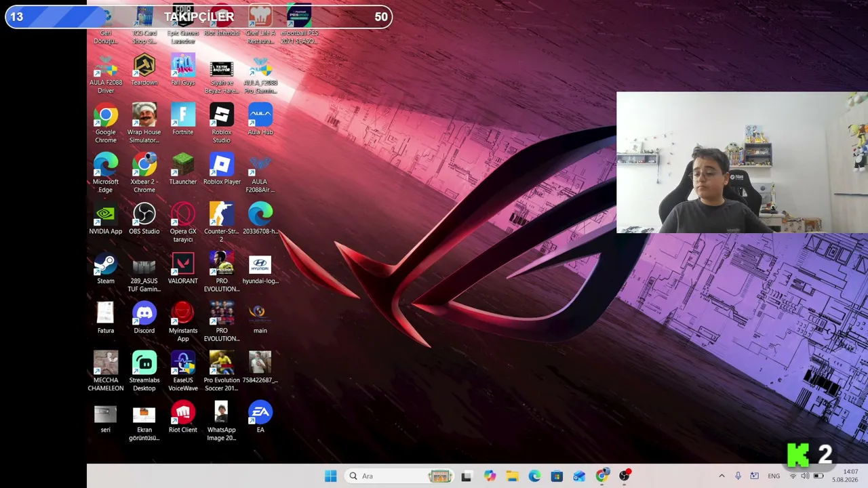Select the Pro Evolution Soccer 201... icon

[x=222, y=371]
